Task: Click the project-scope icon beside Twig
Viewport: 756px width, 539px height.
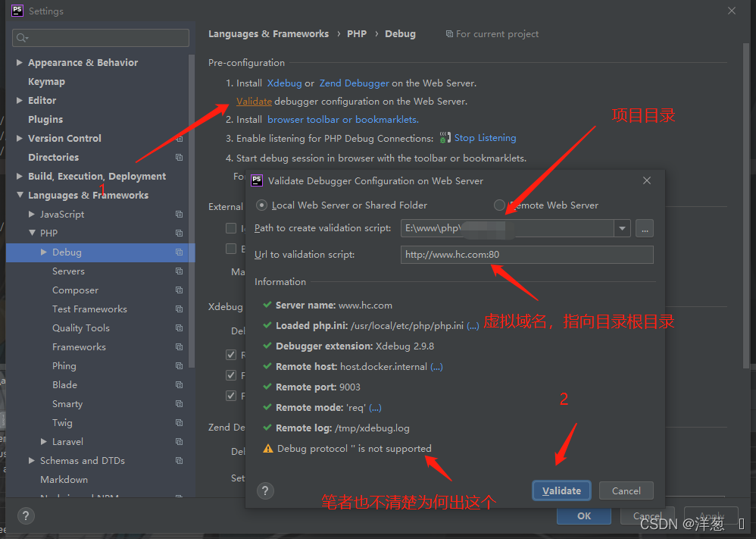Action: 180,423
